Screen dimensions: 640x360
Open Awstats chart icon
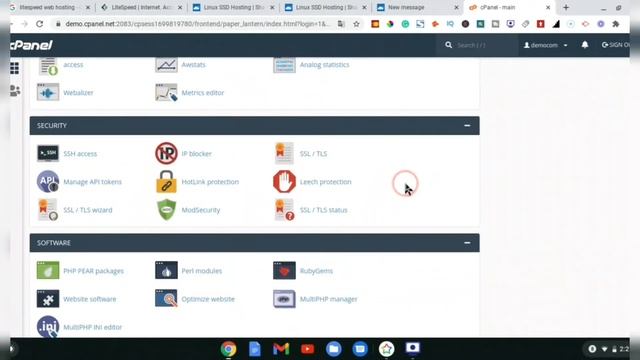click(x=166, y=64)
